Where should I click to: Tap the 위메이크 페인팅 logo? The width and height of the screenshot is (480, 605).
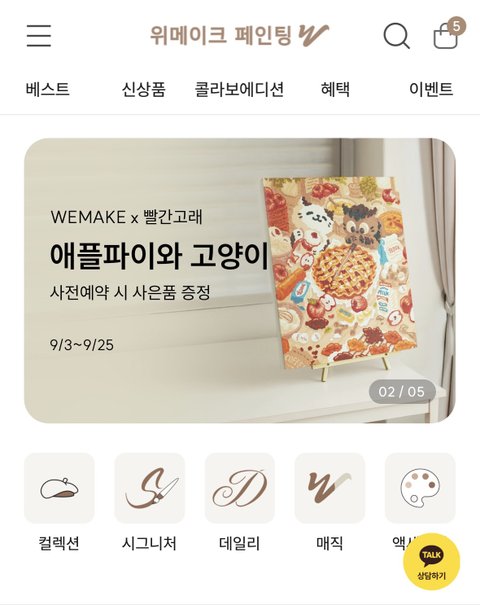[x=239, y=35]
